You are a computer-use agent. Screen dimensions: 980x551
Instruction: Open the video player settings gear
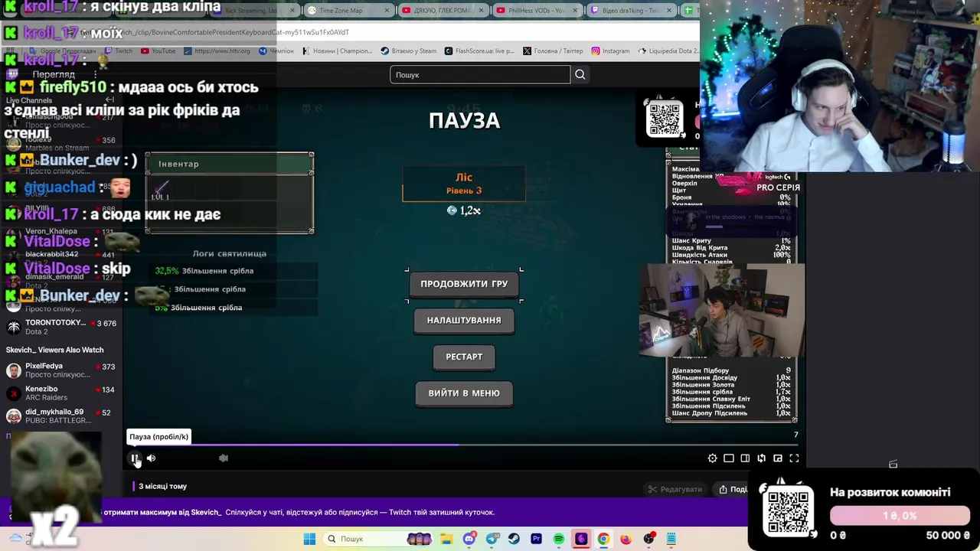tap(713, 458)
